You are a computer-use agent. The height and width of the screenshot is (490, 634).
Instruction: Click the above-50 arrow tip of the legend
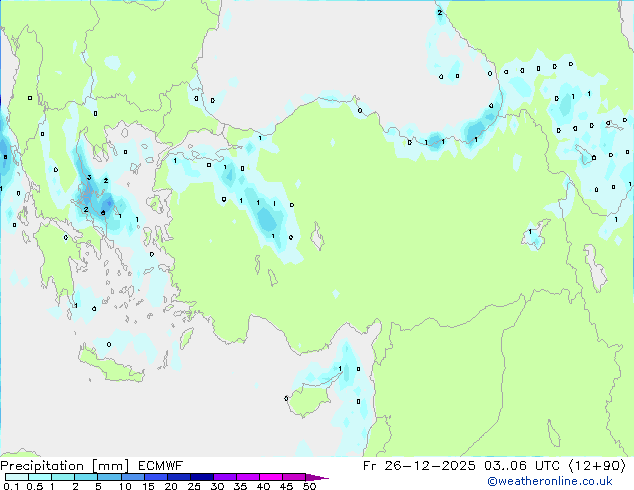click(x=317, y=477)
